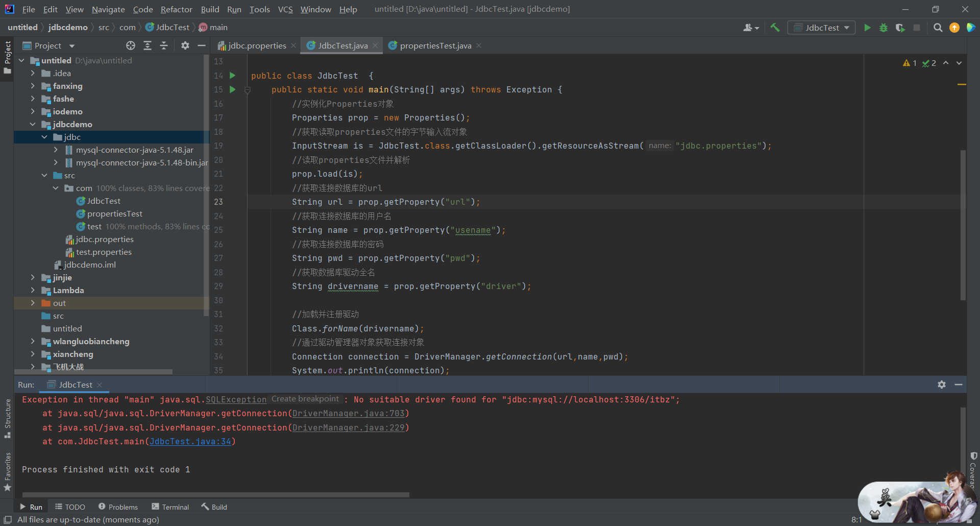Open the VCS menu
The image size is (980, 526).
click(x=285, y=9)
